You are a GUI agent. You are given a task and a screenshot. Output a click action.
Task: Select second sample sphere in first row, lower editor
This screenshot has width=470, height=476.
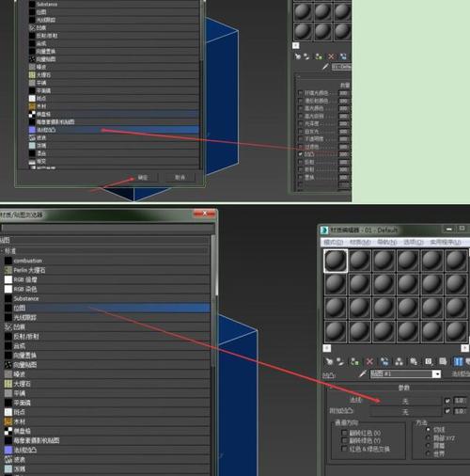click(x=360, y=261)
